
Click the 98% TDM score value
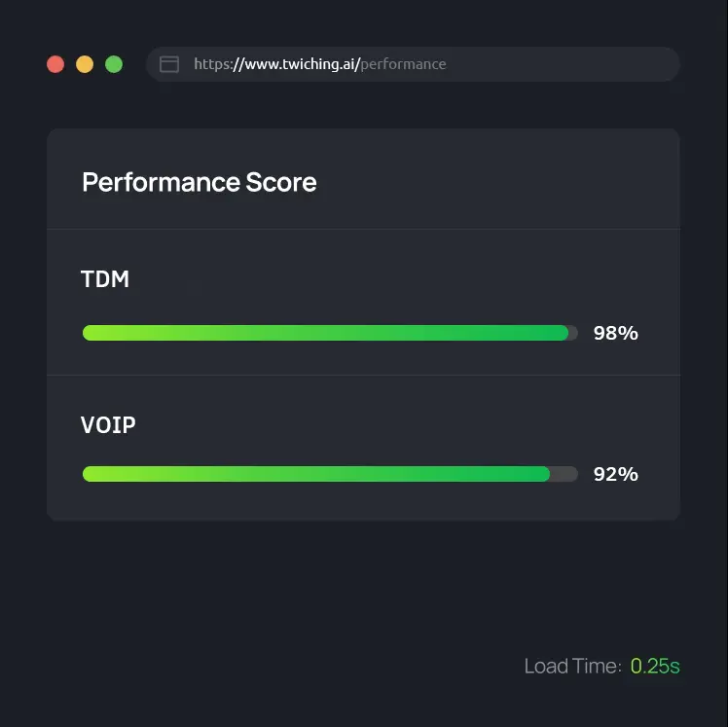(616, 333)
